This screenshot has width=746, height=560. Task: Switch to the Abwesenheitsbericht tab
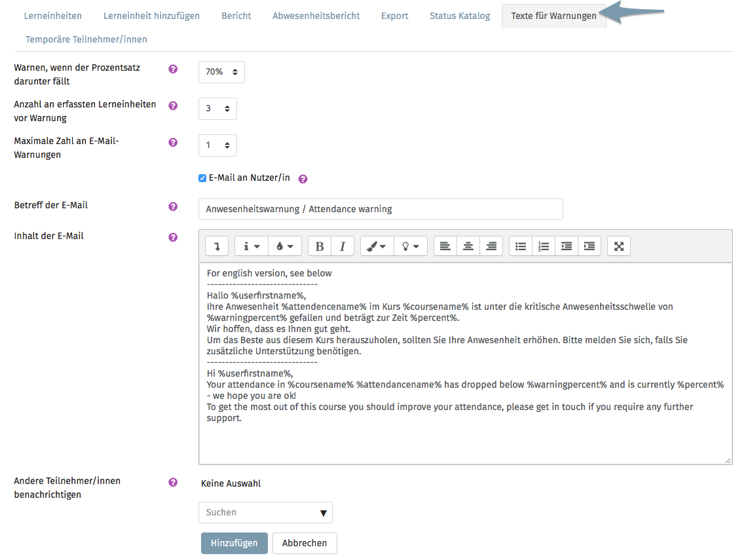pyautogui.click(x=316, y=16)
